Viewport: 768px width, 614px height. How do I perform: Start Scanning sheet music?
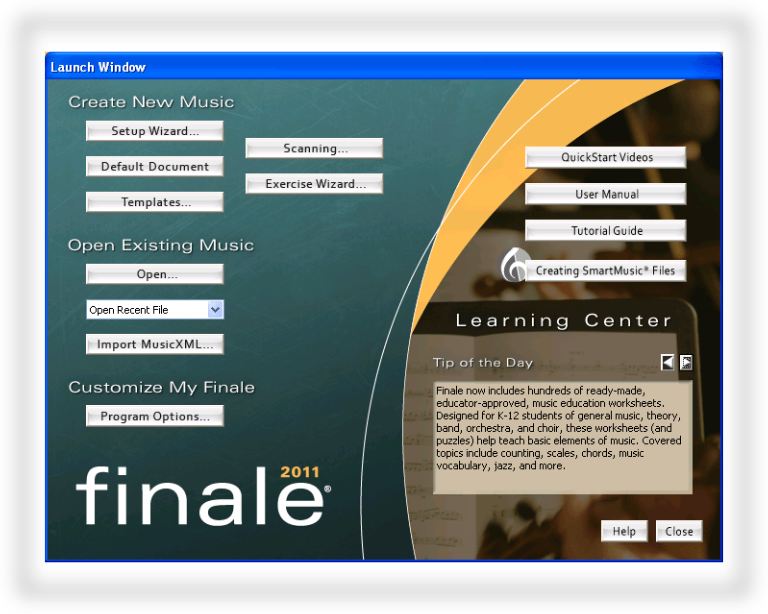(314, 148)
